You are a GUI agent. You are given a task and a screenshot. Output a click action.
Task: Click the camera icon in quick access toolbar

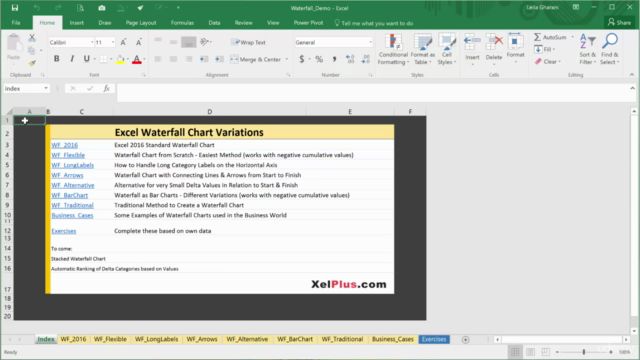click(102, 8)
